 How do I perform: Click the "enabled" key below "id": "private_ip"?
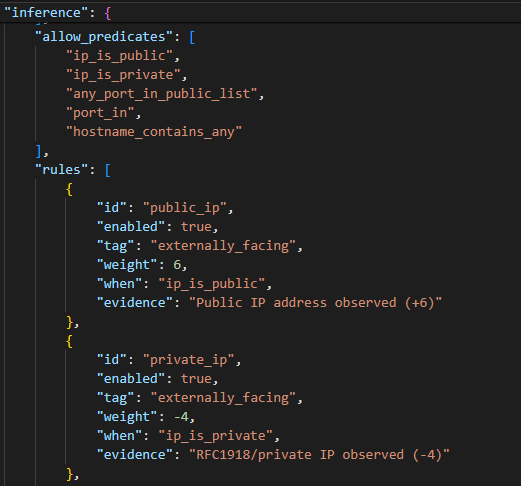pos(131,379)
